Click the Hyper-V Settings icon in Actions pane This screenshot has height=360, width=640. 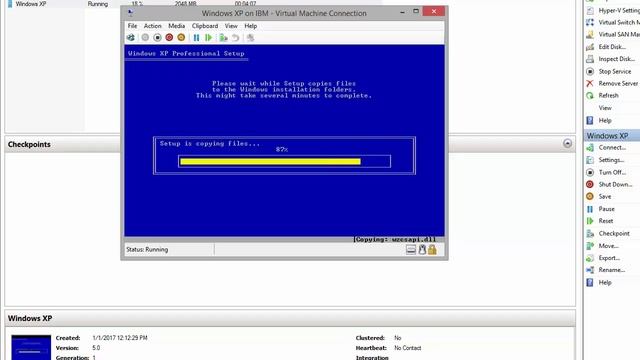pyautogui.click(x=590, y=10)
